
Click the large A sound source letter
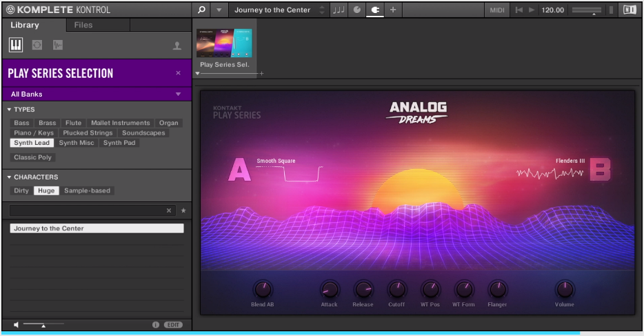(x=239, y=169)
